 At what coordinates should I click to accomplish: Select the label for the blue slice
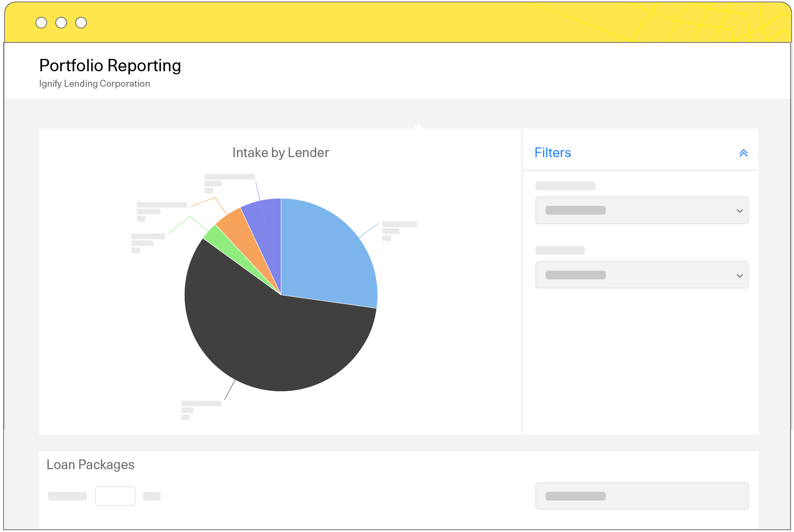coord(399,231)
